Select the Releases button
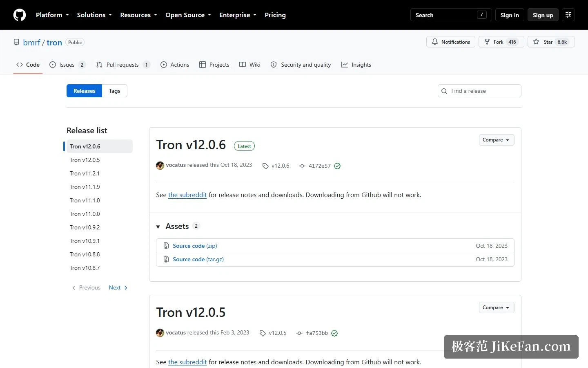The image size is (588, 368). pos(84,91)
